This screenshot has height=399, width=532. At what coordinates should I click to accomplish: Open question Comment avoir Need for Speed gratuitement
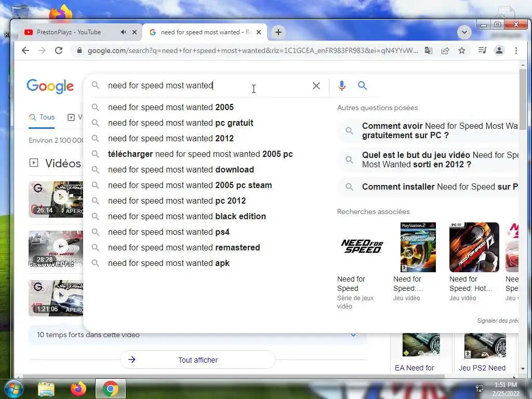tap(428, 130)
